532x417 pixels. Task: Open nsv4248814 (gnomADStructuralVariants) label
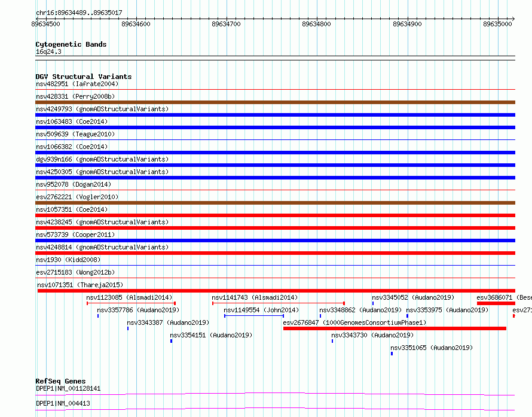point(102,247)
